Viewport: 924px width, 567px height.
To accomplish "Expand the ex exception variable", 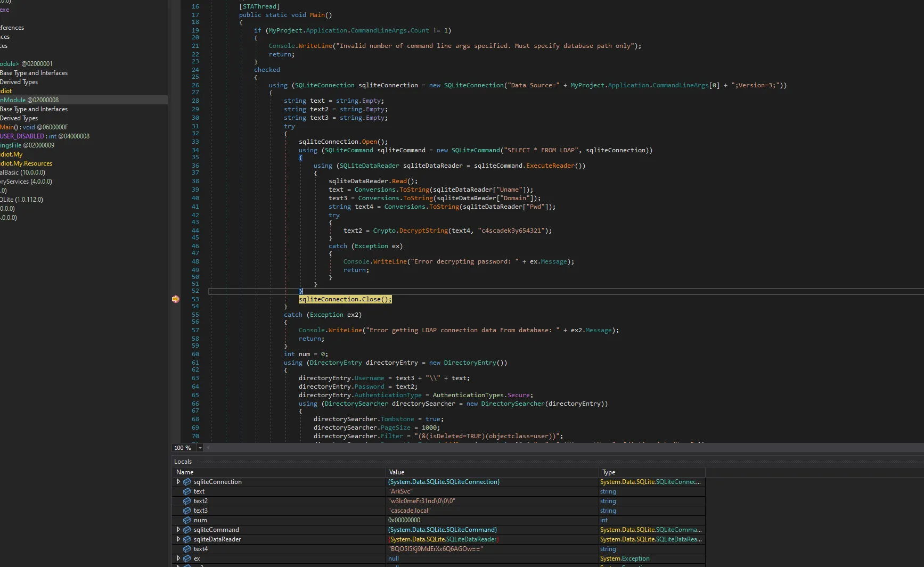I will (178, 558).
